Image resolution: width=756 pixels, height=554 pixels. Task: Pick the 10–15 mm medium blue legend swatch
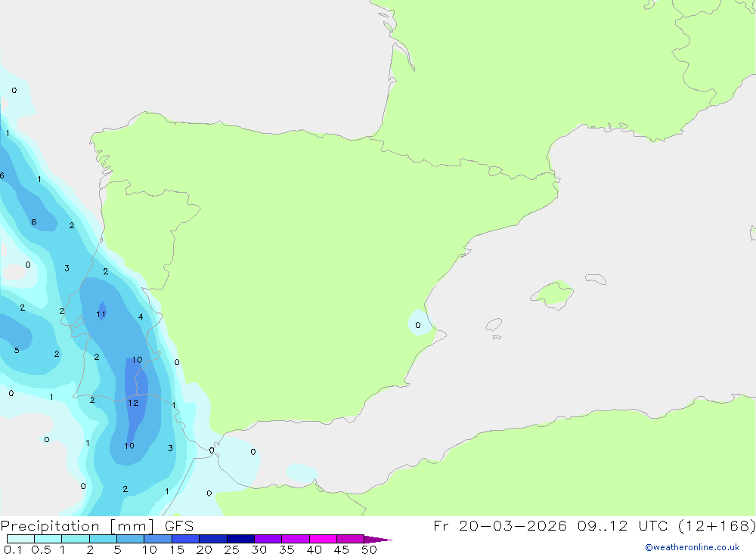click(158, 539)
